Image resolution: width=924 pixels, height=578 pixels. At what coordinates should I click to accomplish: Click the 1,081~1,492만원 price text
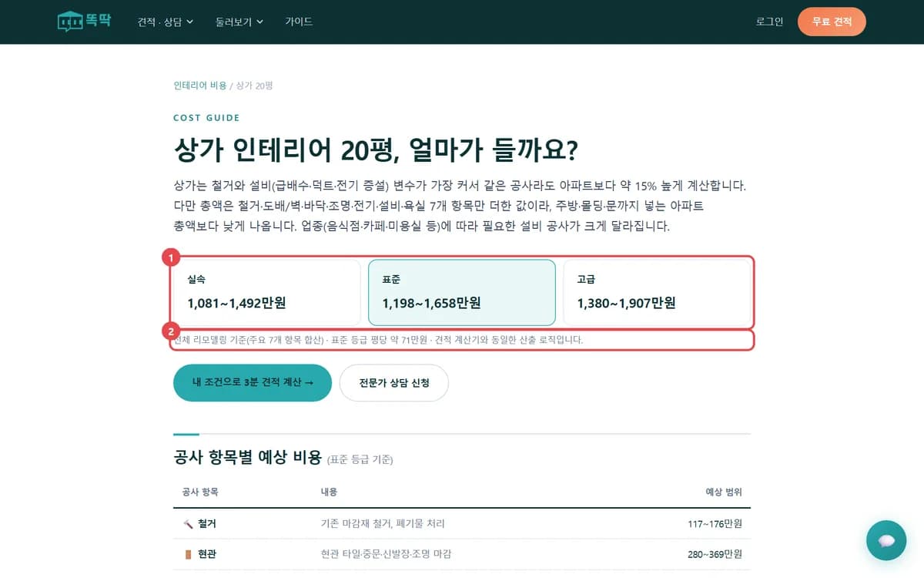point(236,303)
